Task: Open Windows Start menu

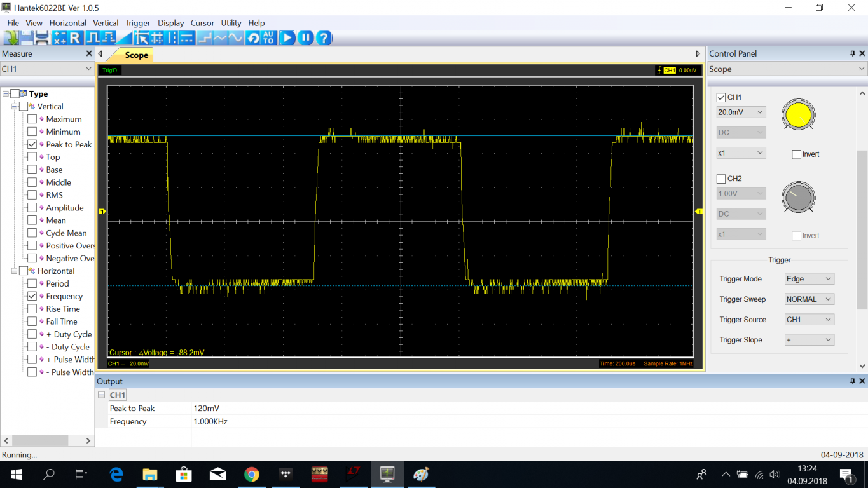Action: (15, 475)
